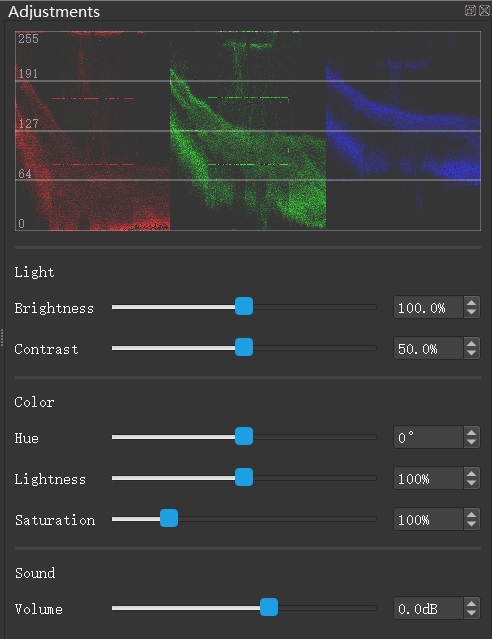Increase Brightness value with the up arrow
492x639 pixels.
click(472, 303)
